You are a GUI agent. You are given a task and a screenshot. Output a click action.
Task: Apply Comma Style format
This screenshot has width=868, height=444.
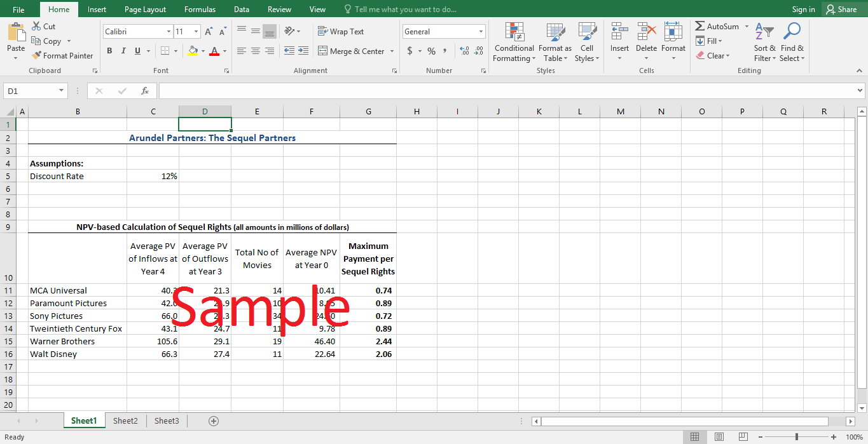click(x=445, y=51)
